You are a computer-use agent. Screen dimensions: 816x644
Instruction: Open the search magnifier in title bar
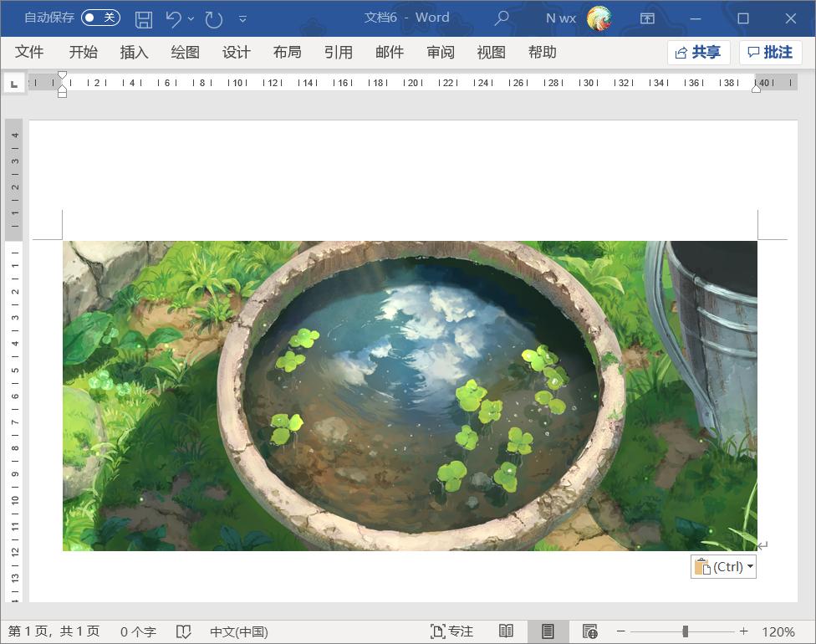[x=502, y=18]
